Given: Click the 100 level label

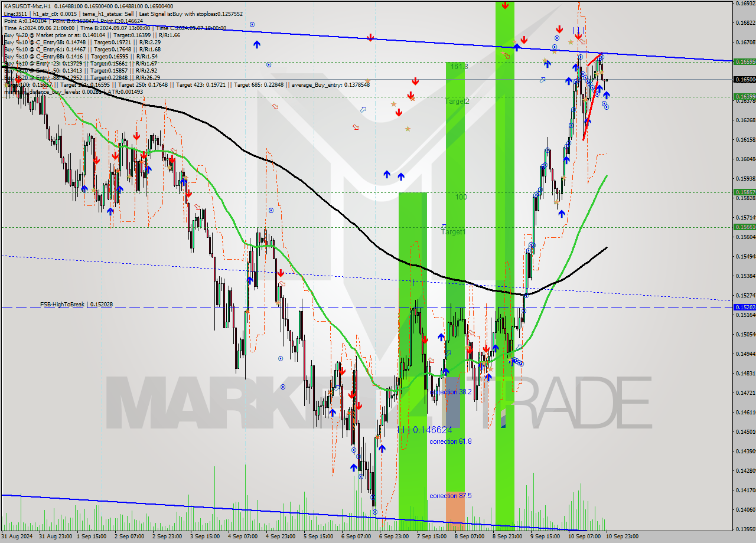Looking at the screenshot, I should tap(461, 197).
